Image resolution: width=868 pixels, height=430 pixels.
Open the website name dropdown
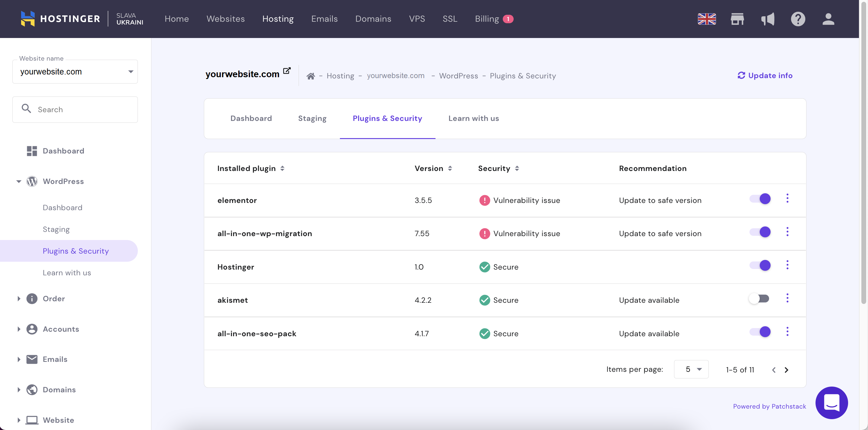[130, 71]
